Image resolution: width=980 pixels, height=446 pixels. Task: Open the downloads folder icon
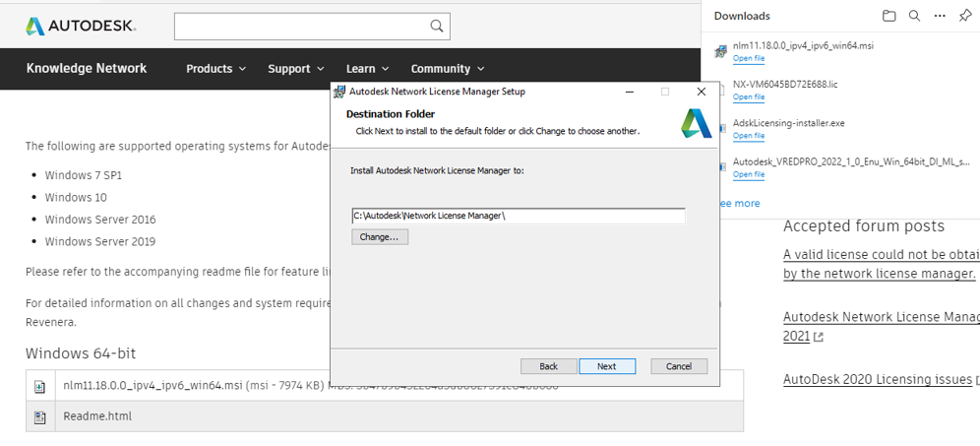coord(888,16)
